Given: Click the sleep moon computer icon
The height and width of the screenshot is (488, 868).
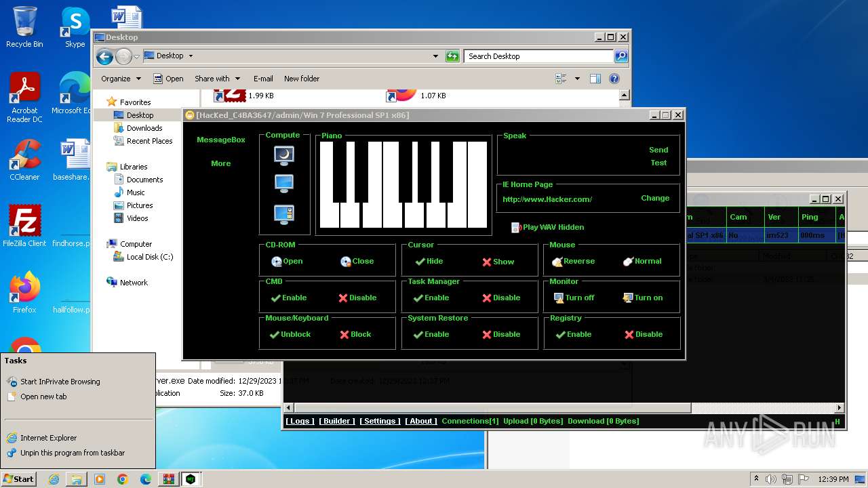Looking at the screenshot, I should 284,155.
